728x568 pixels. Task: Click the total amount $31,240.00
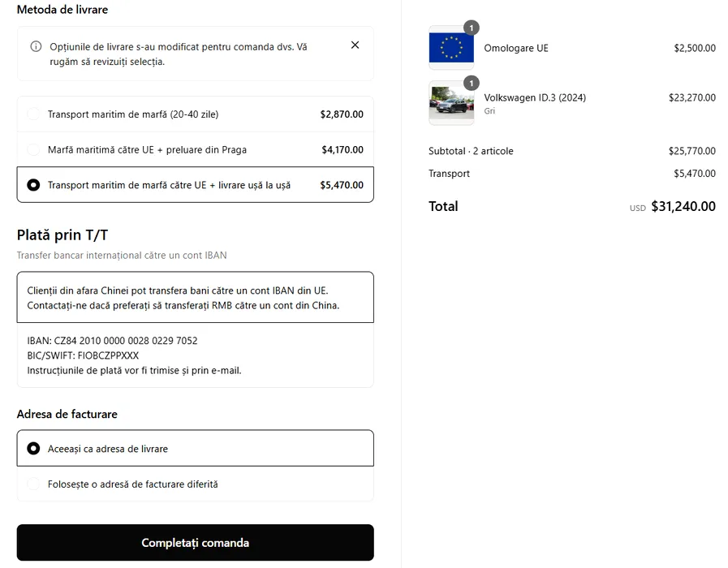[x=683, y=206]
